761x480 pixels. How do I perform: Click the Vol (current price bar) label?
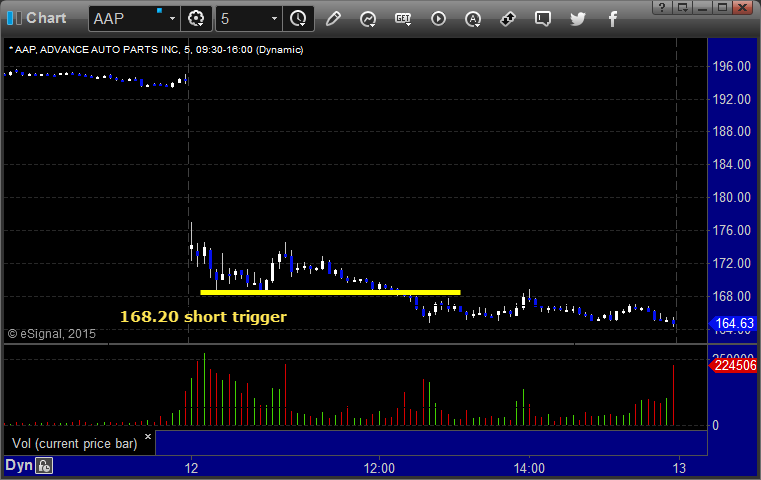75,444
